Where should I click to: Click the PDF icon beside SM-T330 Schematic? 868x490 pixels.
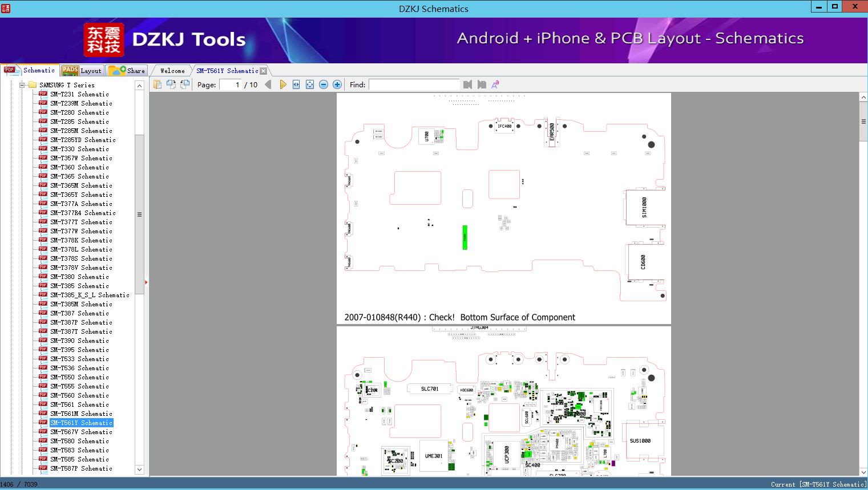pos(43,149)
